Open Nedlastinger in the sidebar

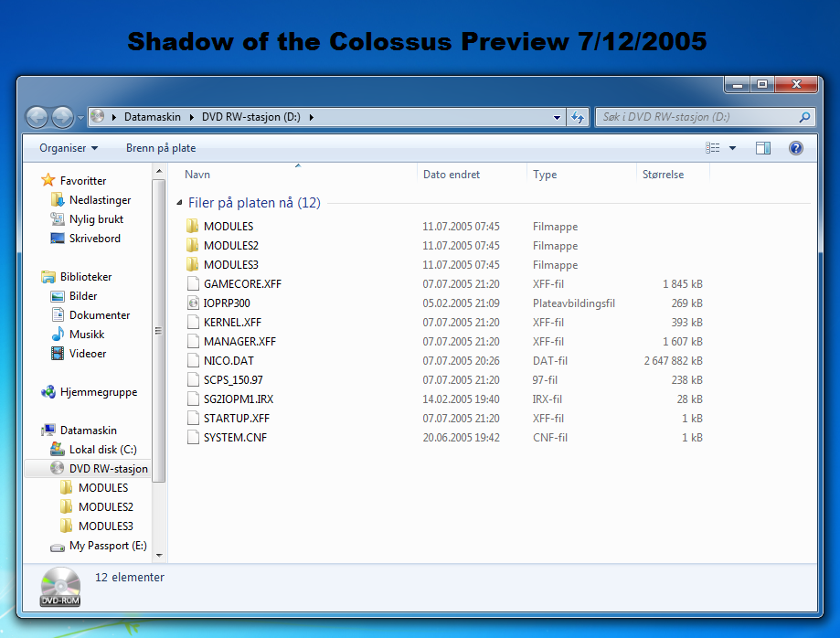pyautogui.click(x=100, y=200)
